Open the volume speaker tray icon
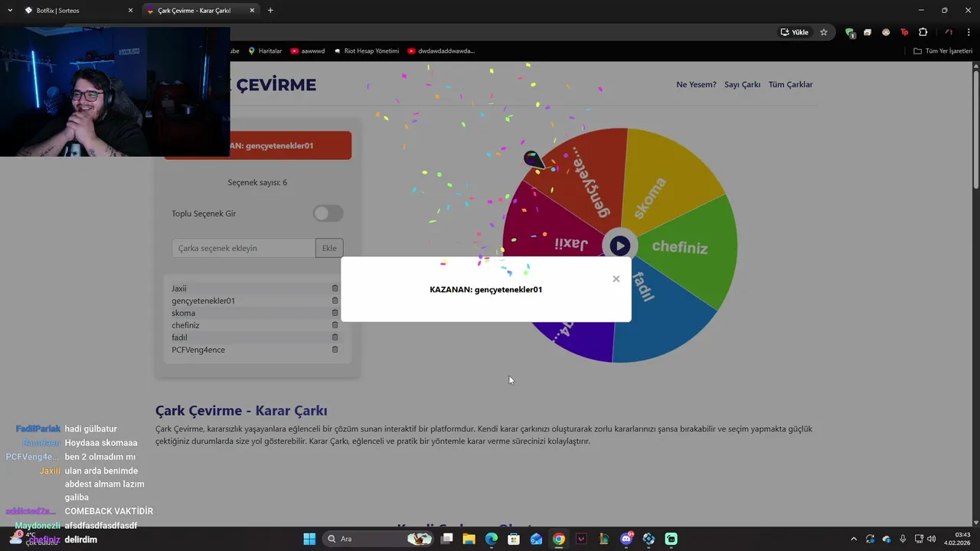Image resolution: width=980 pixels, height=551 pixels. [x=932, y=539]
